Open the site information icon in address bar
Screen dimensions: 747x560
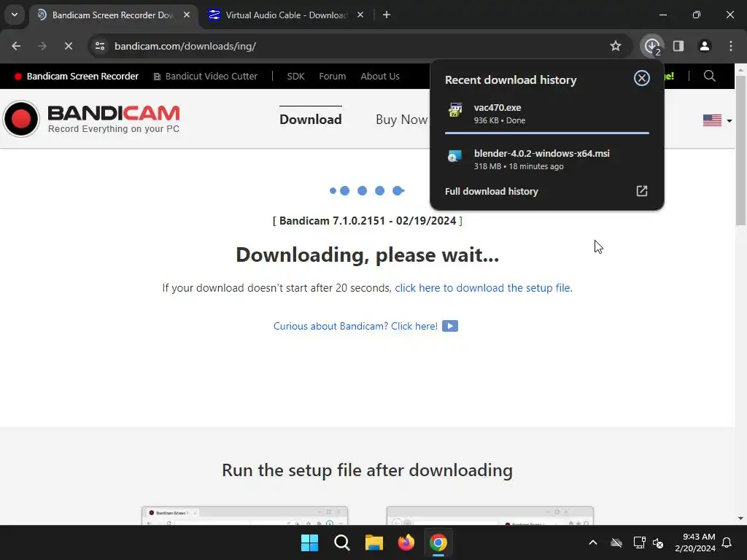pyautogui.click(x=100, y=46)
